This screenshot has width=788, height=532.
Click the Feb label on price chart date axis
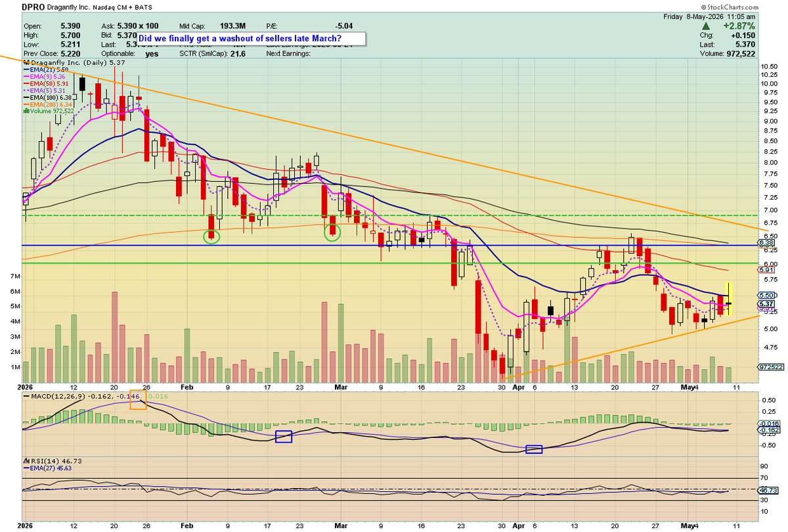coord(186,388)
